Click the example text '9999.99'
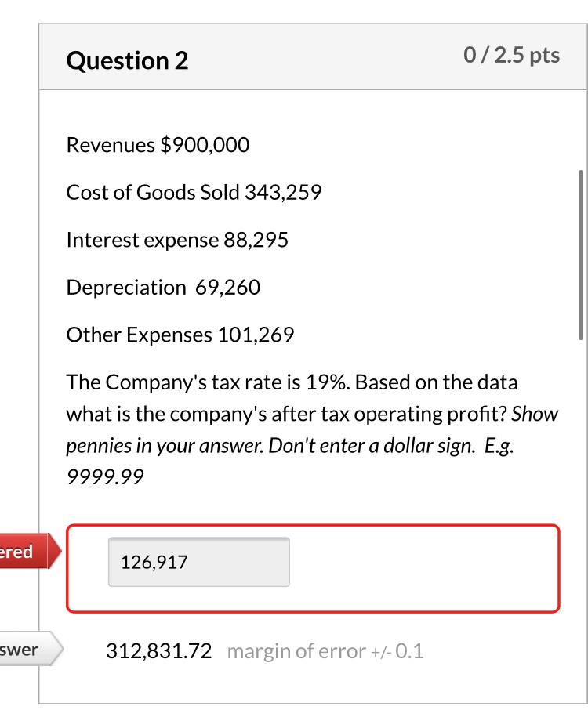Image resolution: width=588 pixels, height=717 pixels. 104,476
